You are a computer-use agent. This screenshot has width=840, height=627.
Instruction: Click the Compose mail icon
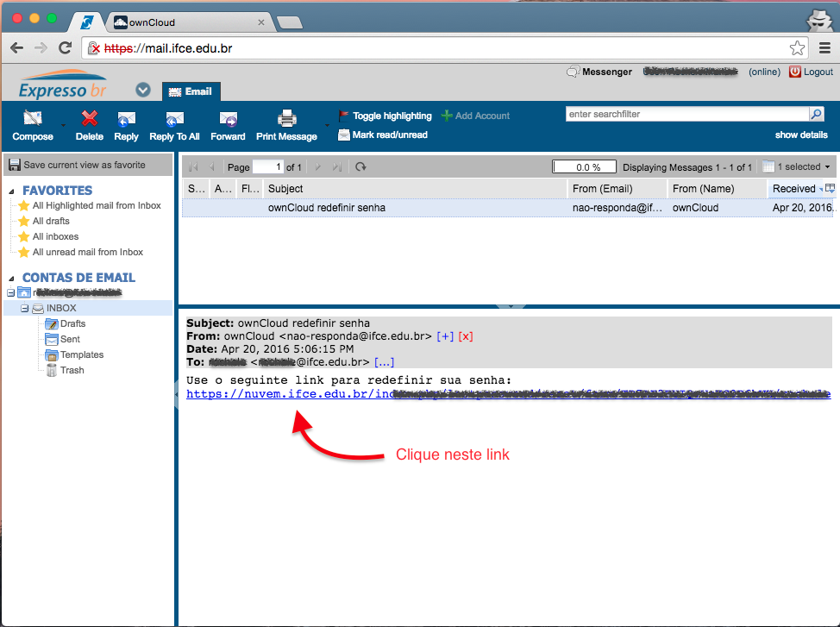pos(33,118)
